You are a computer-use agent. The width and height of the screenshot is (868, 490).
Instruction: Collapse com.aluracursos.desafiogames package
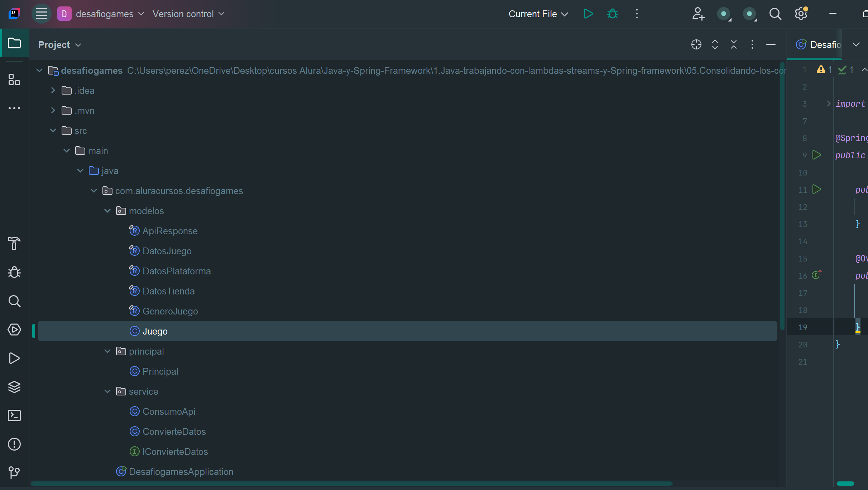coord(94,191)
